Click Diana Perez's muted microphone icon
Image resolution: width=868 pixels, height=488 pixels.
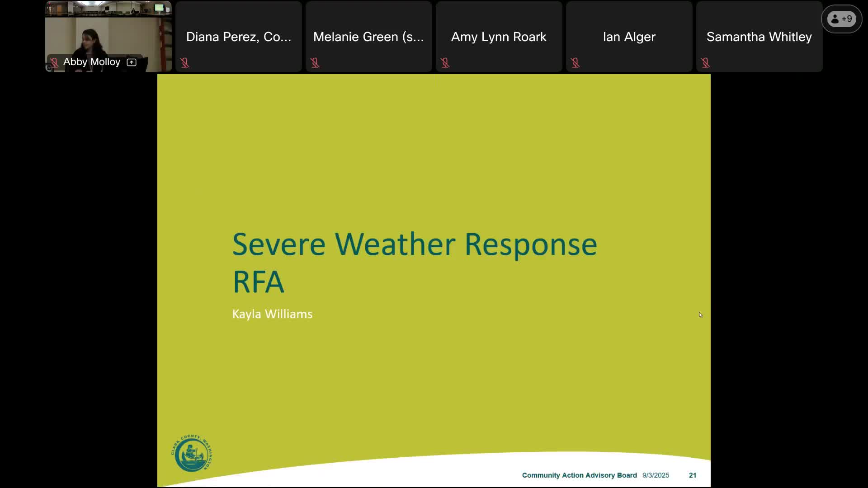[x=185, y=63]
